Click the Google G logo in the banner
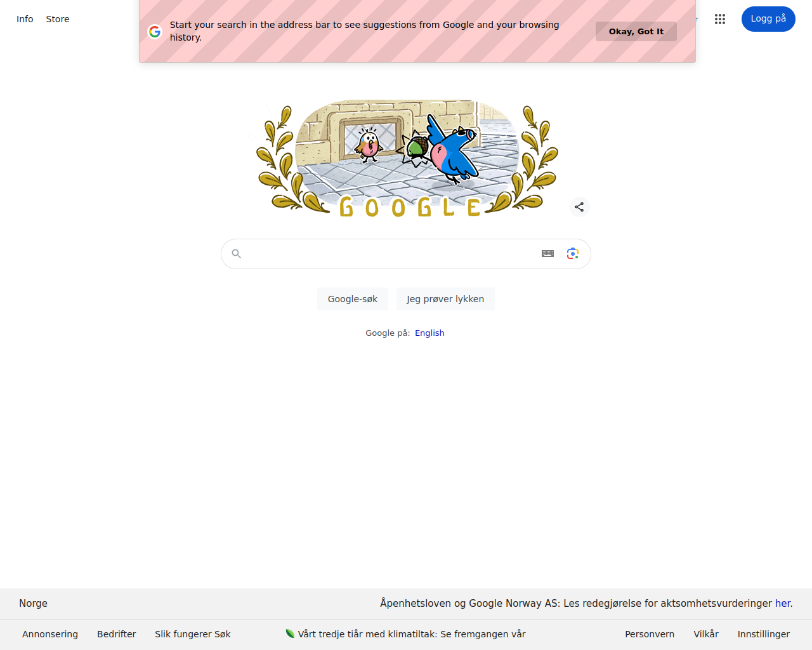The height and width of the screenshot is (650, 812). (155, 31)
